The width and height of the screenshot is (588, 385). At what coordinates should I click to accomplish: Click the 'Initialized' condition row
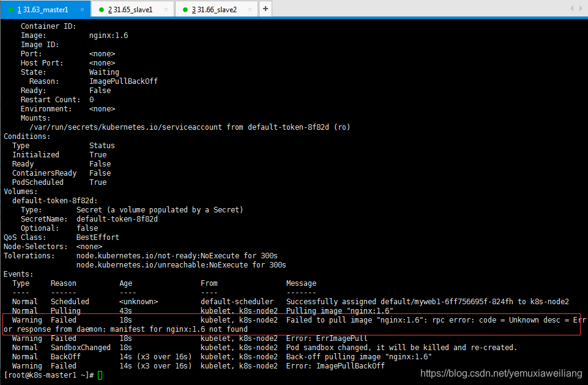59,155
